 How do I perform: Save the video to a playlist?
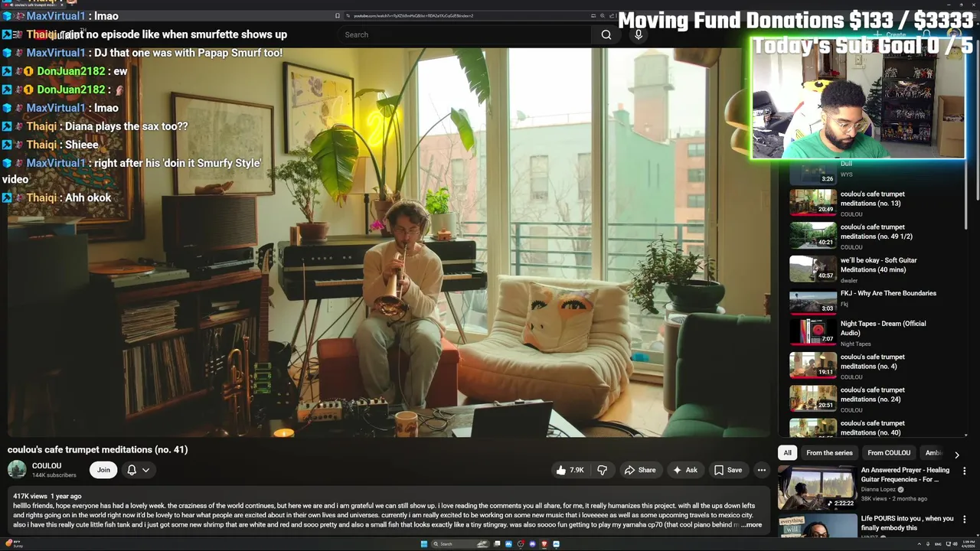tap(728, 470)
